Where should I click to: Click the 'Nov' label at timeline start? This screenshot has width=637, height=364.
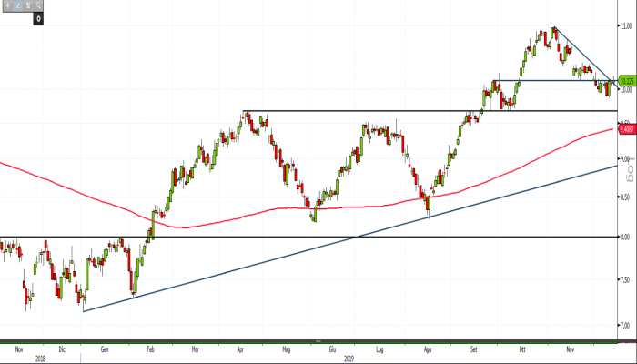point(20,348)
